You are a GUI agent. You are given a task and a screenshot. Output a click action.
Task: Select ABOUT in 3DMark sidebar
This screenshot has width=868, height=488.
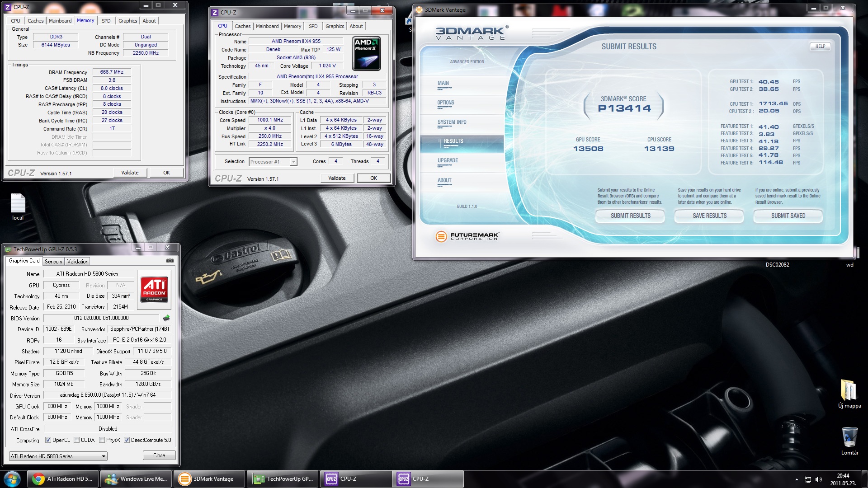click(444, 180)
